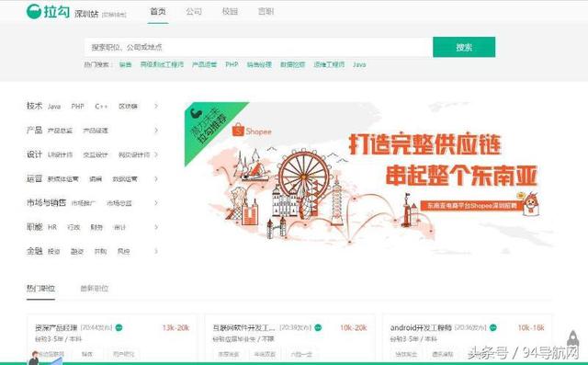This screenshot has width=588, height=365.
Task: Select hot search term 产品运营
Action: pyautogui.click(x=204, y=64)
